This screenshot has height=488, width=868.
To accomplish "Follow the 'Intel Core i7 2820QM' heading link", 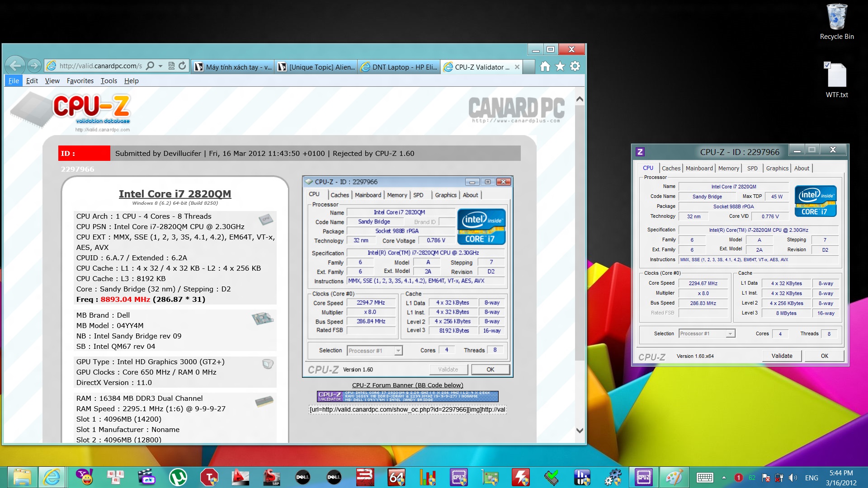I will click(175, 194).
